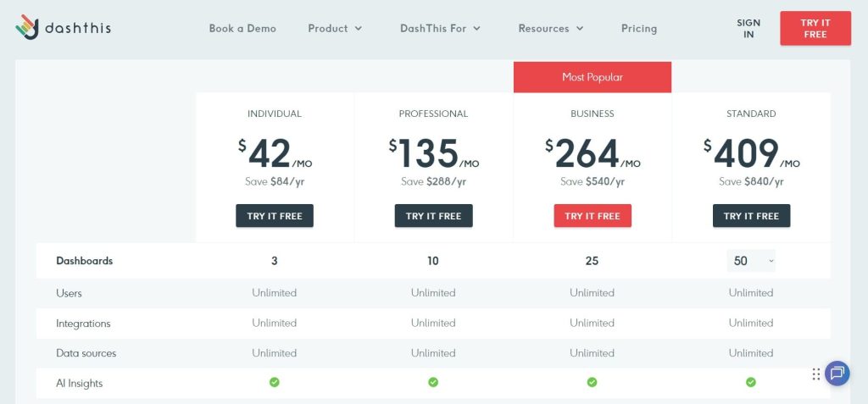Open the Standard dashboards count selector
Screen dimensions: 868x404
point(751,261)
